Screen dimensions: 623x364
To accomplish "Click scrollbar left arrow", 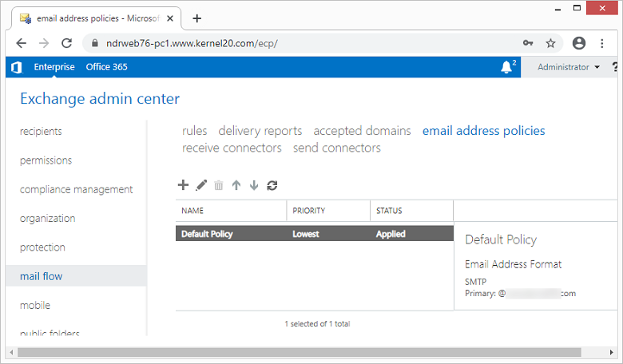I will [x=11, y=352].
